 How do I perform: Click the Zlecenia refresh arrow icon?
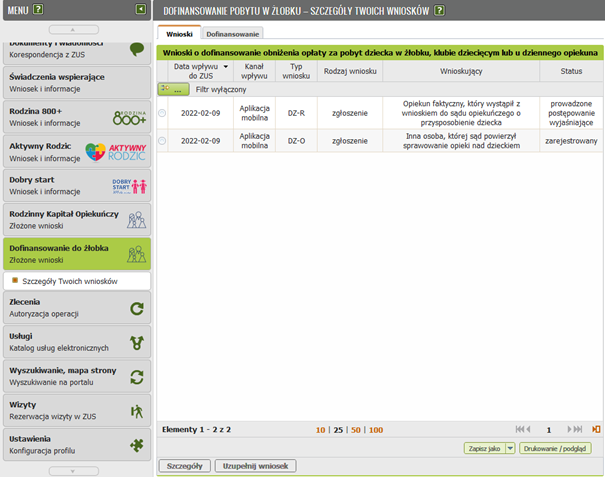[137, 308]
